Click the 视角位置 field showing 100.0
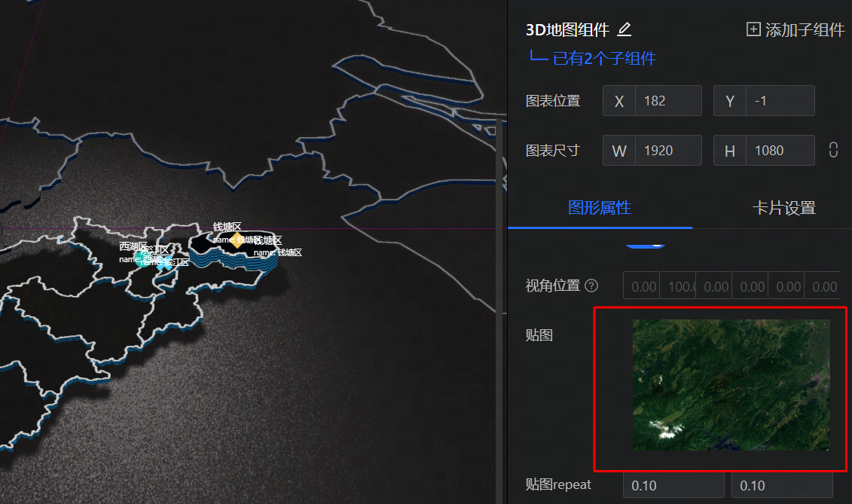Image resolution: width=852 pixels, height=504 pixels. [677, 286]
